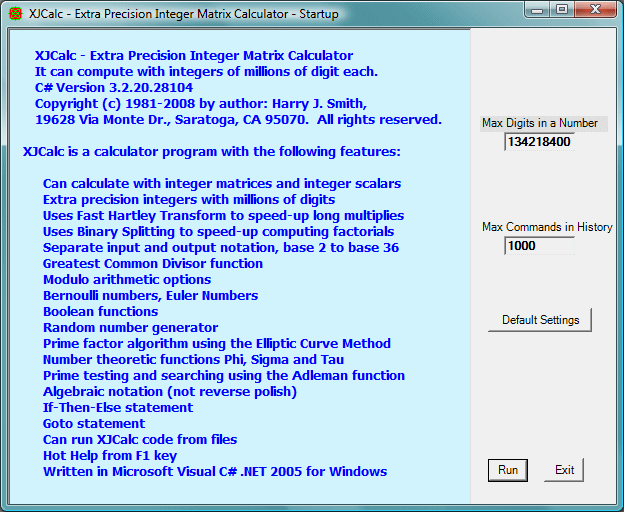Click 'If-Then-Else statement' line
Image resolution: width=624 pixels, height=512 pixels.
118,408
